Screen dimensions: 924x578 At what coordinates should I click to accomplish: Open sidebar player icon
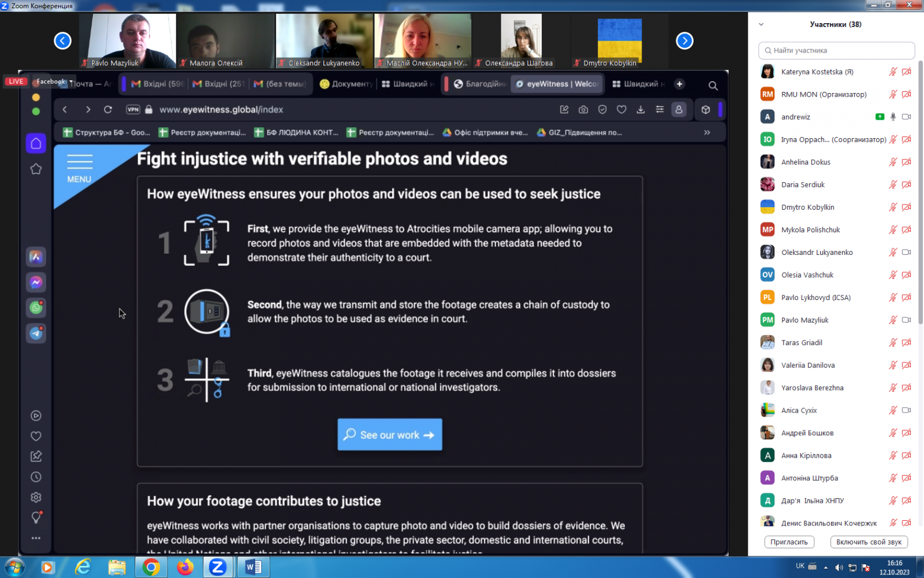36,416
